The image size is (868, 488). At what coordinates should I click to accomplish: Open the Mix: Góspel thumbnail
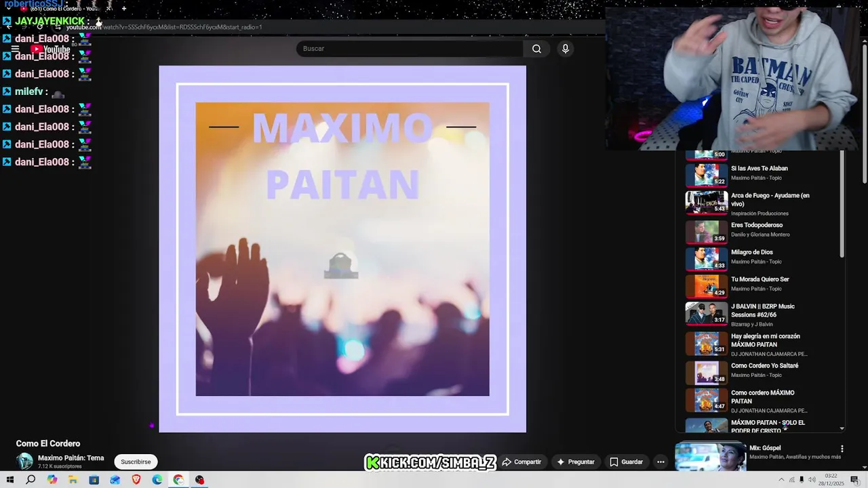(710, 457)
